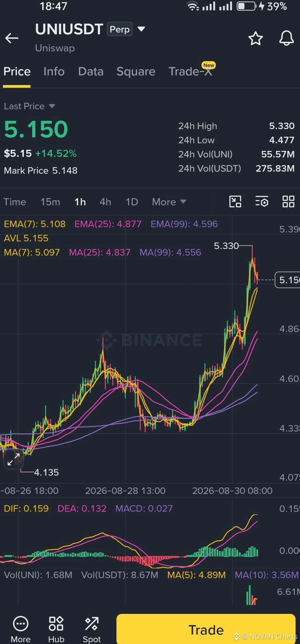This screenshot has width=300, height=644.
Task: Tap the yellow Trade button
Action: point(206,629)
